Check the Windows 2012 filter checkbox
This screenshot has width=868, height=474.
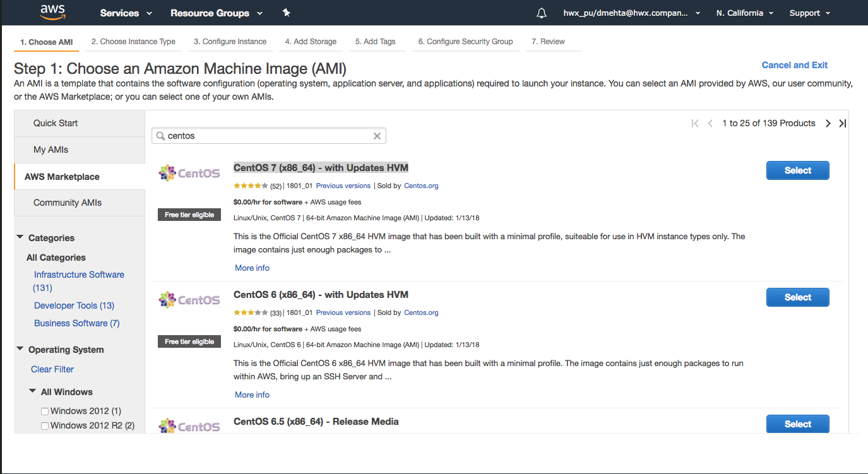click(x=44, y=411)
